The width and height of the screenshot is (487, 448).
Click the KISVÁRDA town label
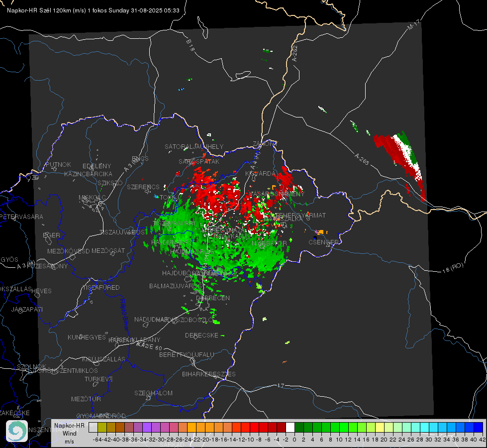point(261,174)
